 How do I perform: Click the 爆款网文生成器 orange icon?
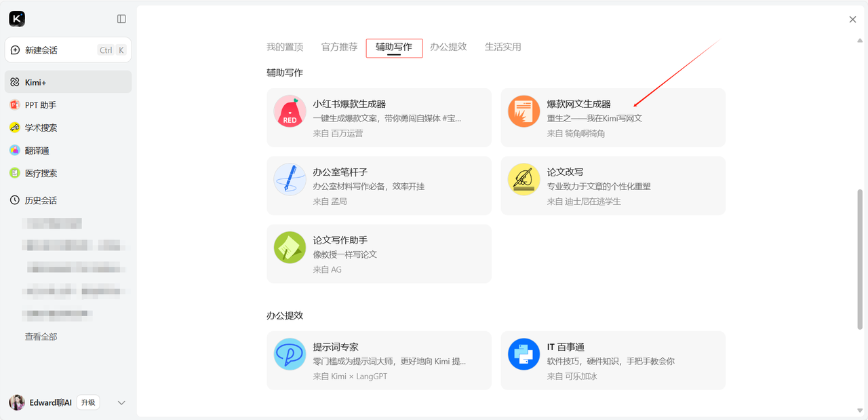pos(524,112)
